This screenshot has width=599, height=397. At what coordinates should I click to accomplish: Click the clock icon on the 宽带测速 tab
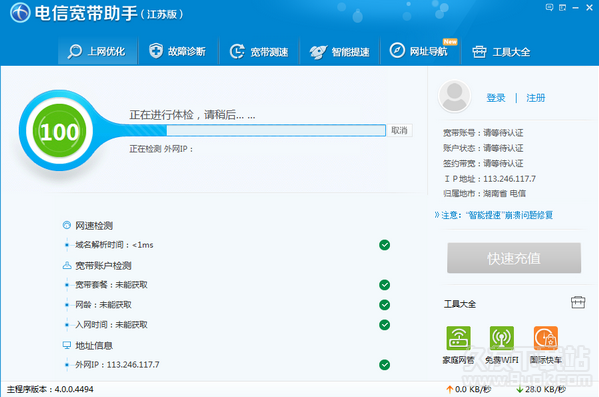[237, 51]
